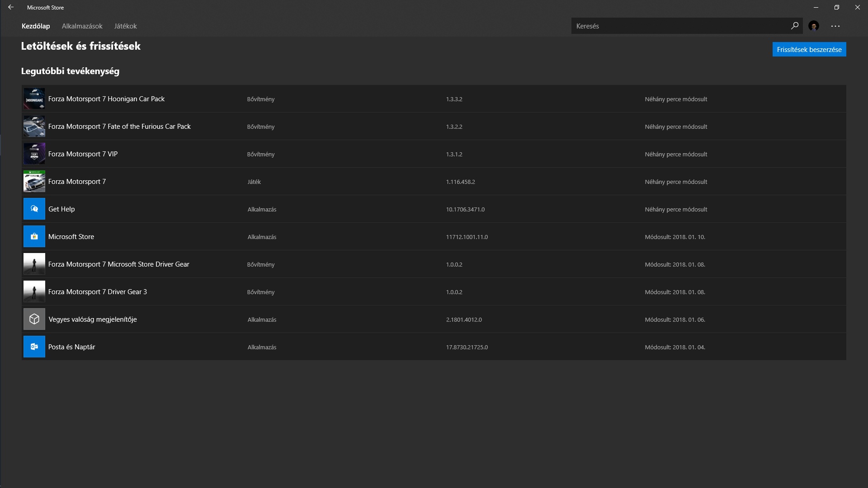The image size is (868, 488).
Task: Open the Játékok tab
Action: [x=125, y=26]
